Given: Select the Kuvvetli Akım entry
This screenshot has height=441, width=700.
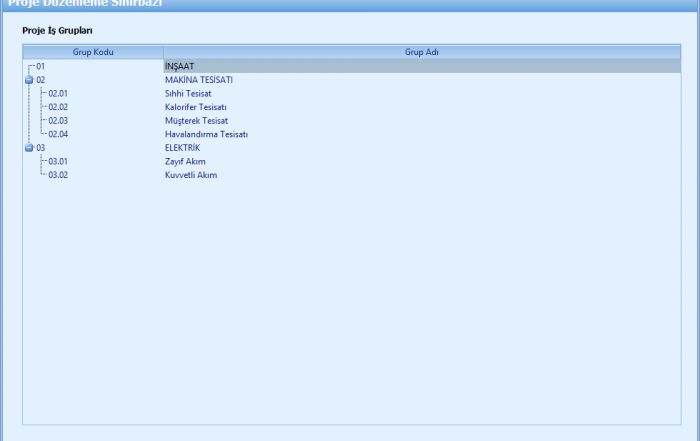Looking at the screenshot, I should click(191, 175).
